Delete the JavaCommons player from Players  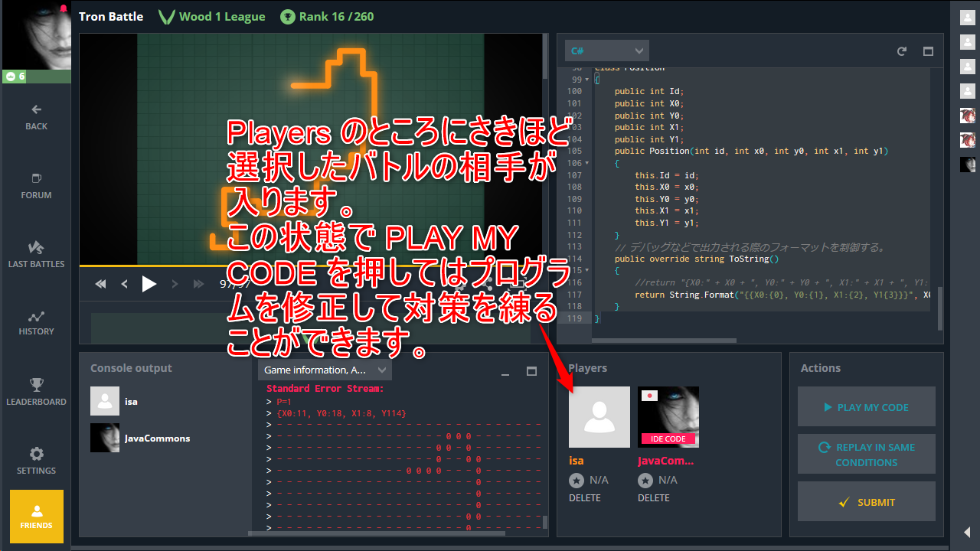coord(654,498)
